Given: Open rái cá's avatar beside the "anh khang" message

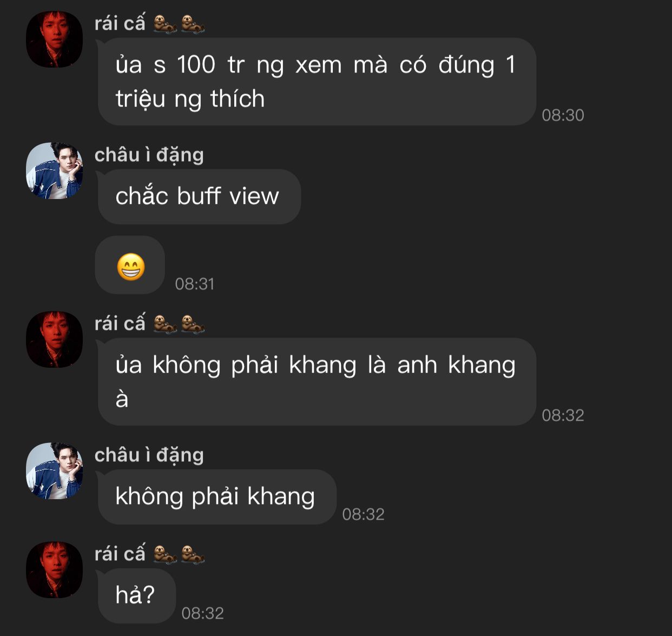Looking at the screenshot, I should [x=54, y=340].
